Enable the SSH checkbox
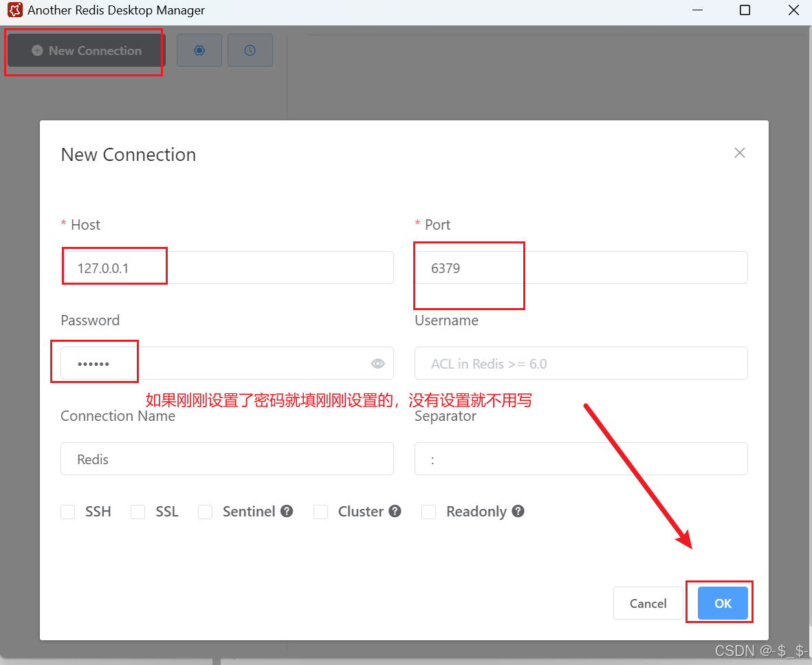 [x=68, y=512]
